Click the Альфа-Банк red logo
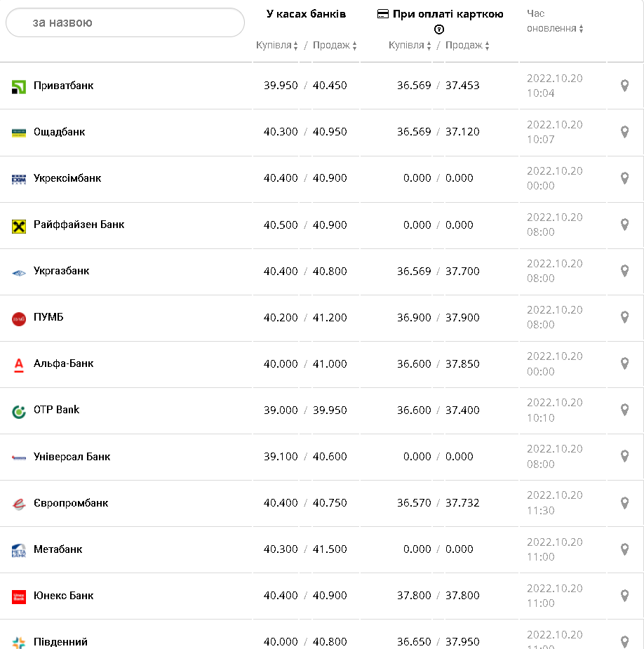644x649 pixels. [19, 364]
